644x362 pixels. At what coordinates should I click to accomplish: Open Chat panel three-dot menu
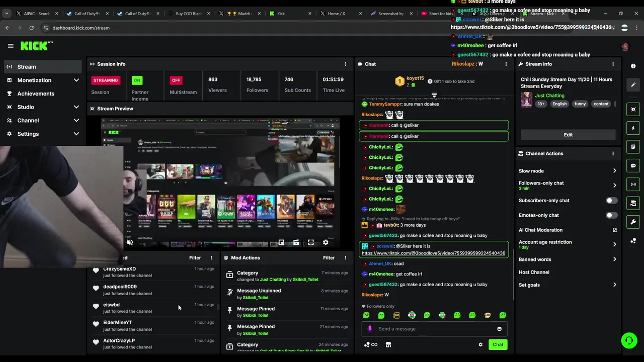click(x=506, y=64)
